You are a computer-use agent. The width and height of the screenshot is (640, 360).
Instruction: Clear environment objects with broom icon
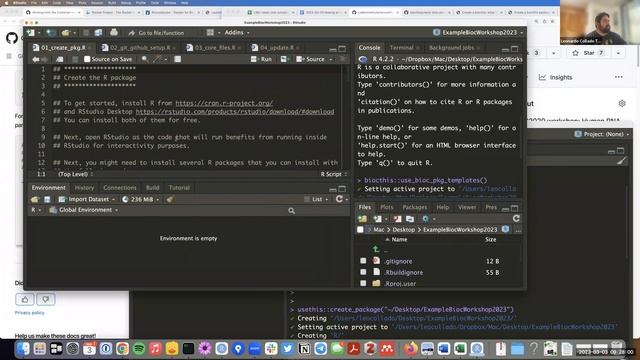(170, 199)
